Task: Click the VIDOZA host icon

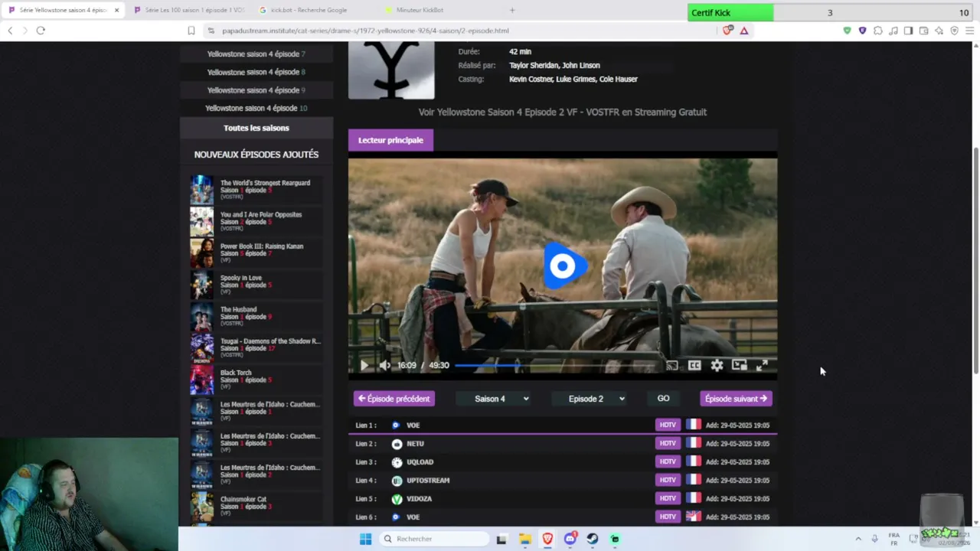Action: point(397,499)
